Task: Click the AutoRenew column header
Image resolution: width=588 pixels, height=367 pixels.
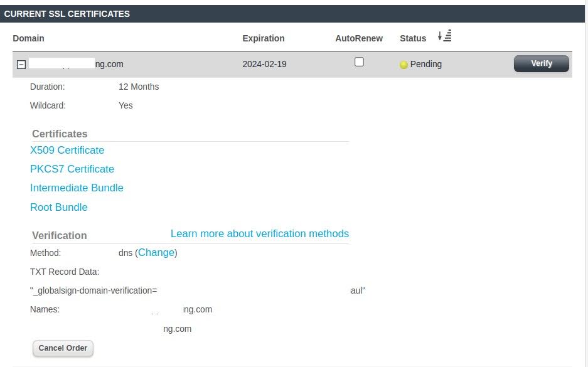Action: [x=358, y=38]
